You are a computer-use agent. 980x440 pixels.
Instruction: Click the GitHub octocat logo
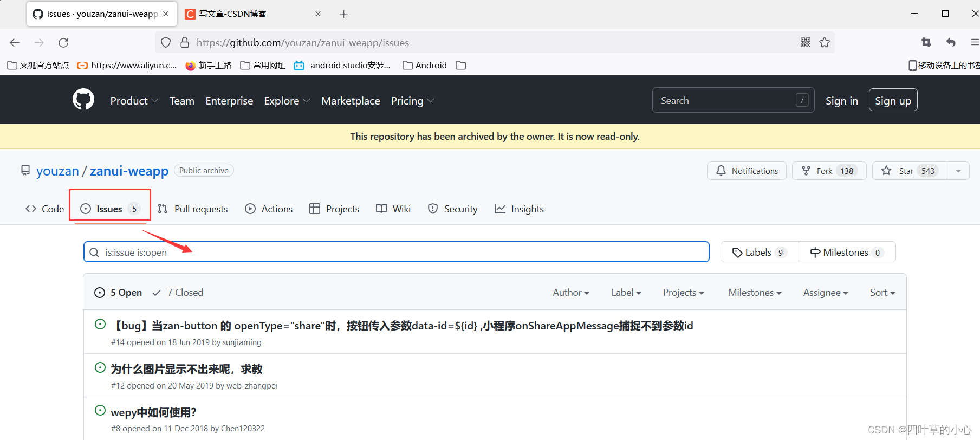click(x=83, y=100)
